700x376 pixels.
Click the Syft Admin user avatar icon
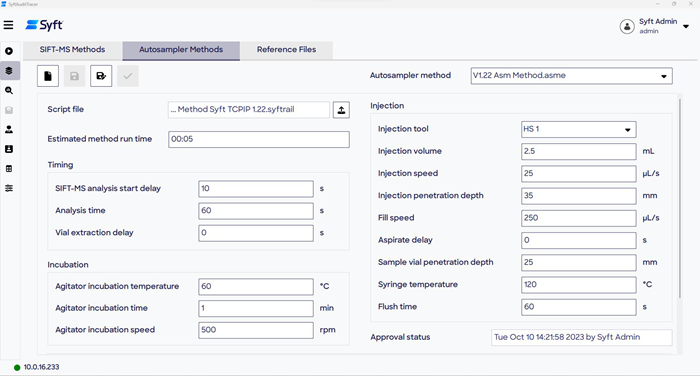point(627,26)
